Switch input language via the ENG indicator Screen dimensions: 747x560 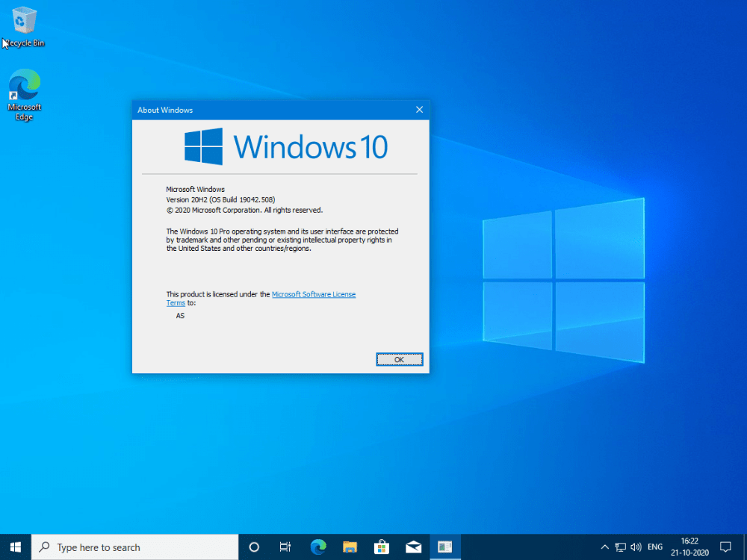654,547
